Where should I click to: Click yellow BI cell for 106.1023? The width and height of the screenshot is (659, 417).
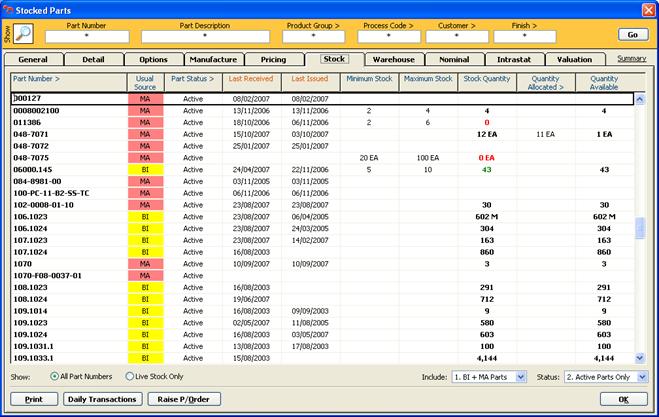pos(145,217)
